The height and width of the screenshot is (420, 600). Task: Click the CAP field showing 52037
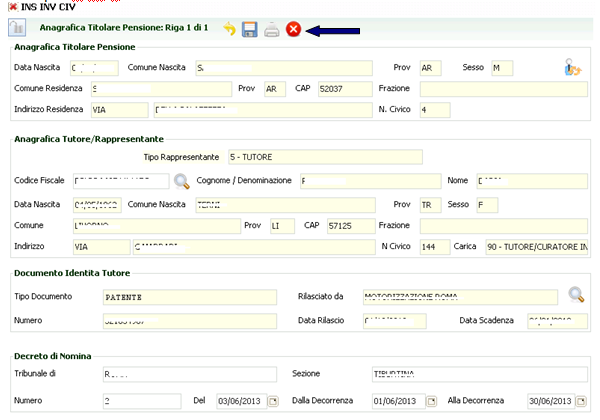tap(345, 89)
